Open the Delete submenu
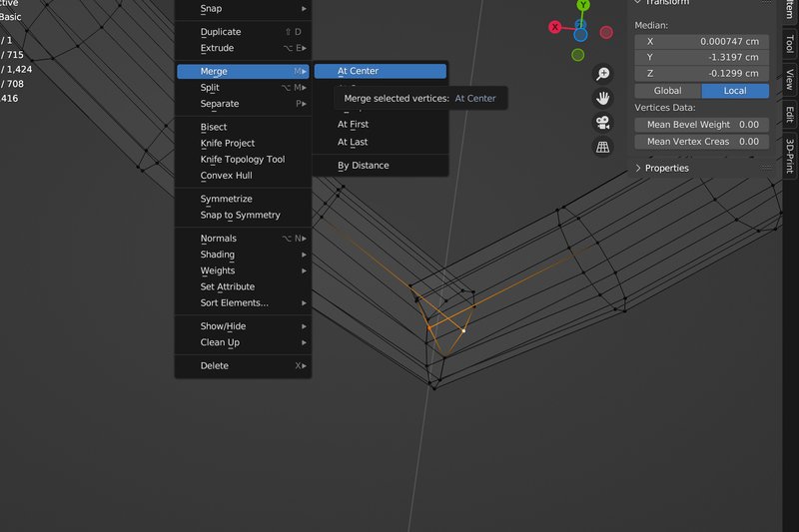799x532 pixels. (x=243, y=365)
